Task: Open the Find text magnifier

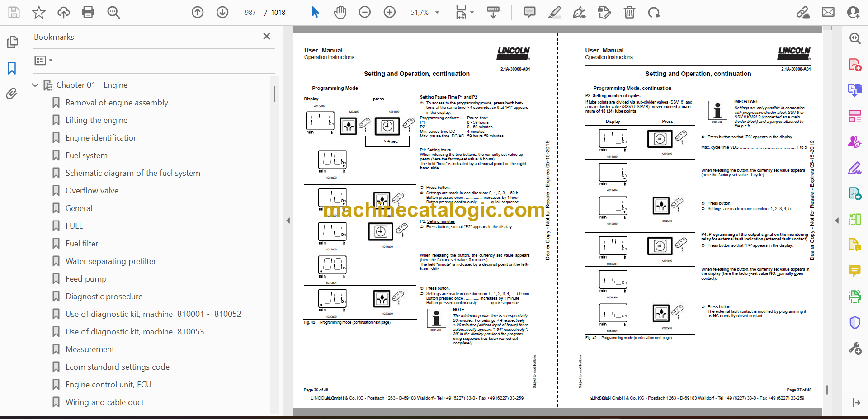Action: click(x=113, y=12)
